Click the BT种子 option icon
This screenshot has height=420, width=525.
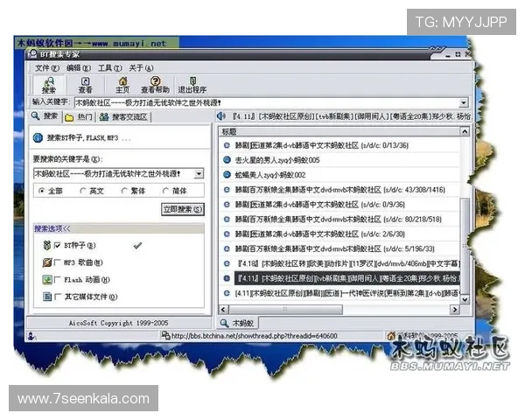(x=47, y=245)
